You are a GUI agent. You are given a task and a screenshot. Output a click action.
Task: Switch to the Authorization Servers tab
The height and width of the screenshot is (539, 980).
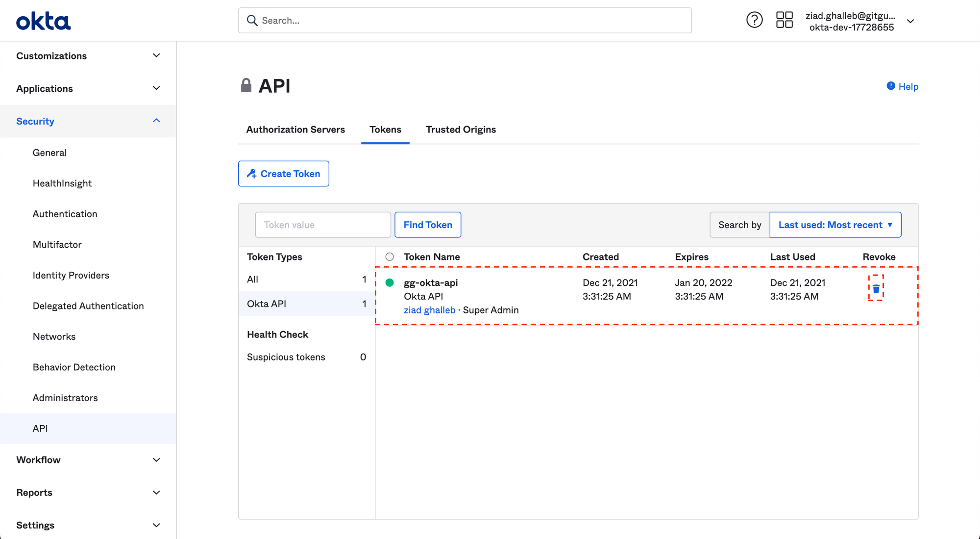295,129
